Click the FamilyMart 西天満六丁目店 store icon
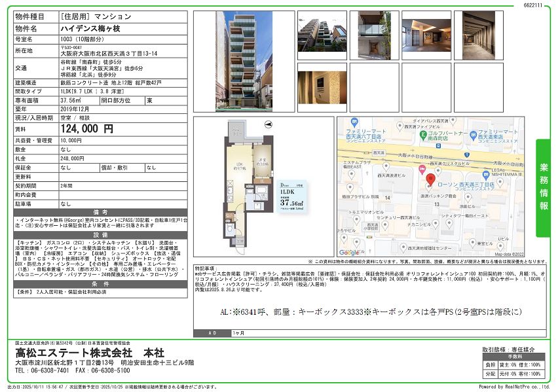Viewport: 560px width, 392px height. click(x=353, y=122)
